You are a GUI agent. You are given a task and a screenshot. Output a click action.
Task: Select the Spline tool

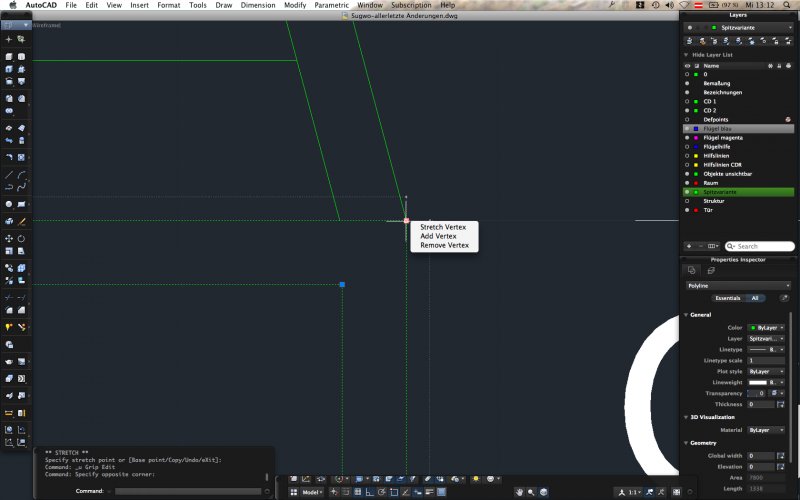[x=21, y=187]
